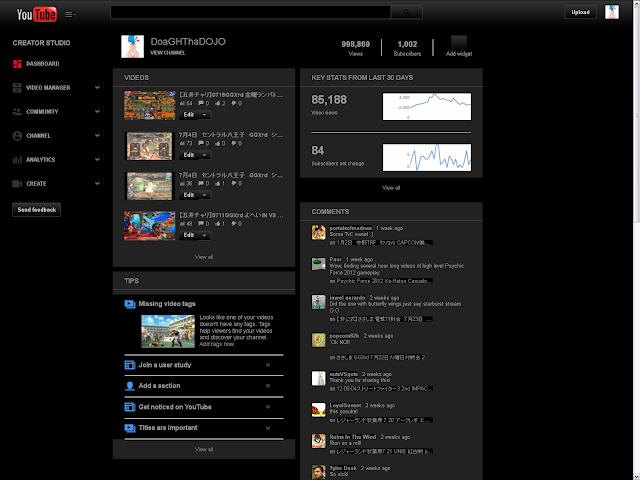Click the Analytics bar chart icon
This screenshot has width=640, height=480.
click(x=17, y=160)
